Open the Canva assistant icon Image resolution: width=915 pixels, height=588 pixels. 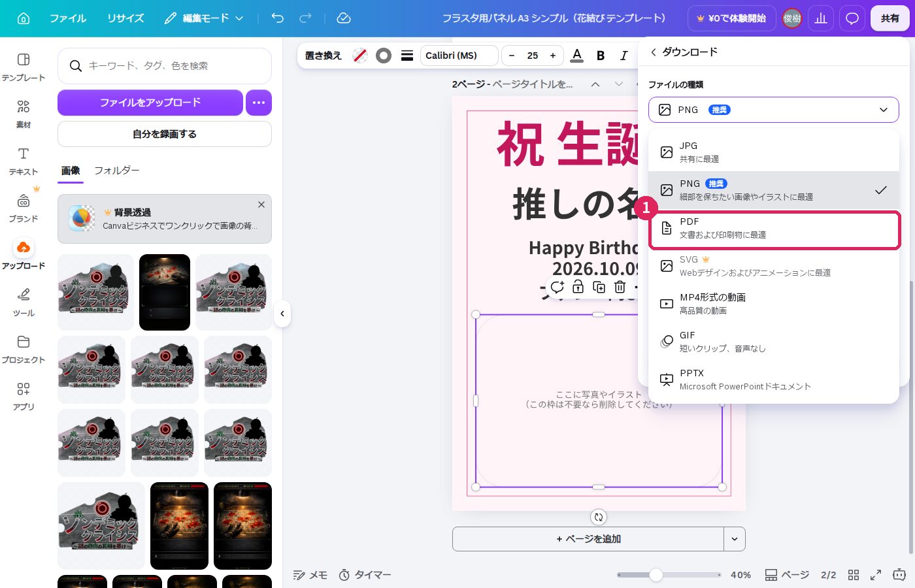pos(899,575)
